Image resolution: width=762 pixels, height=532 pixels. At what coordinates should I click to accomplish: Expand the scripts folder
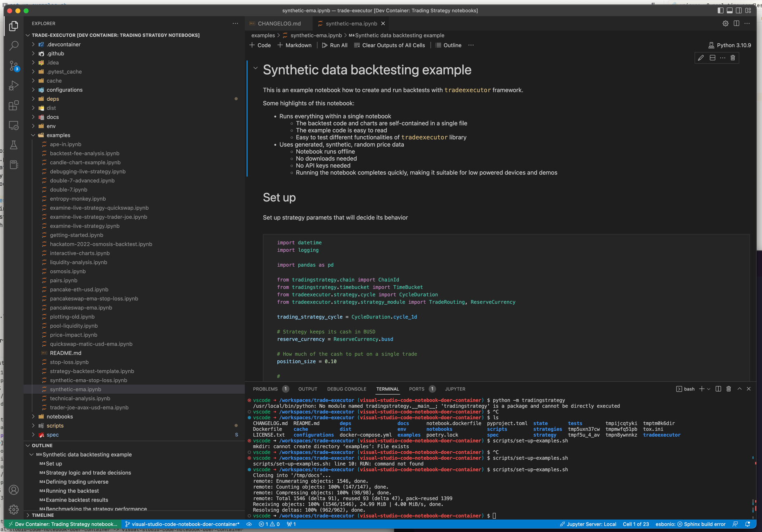(x=33, y=426)
